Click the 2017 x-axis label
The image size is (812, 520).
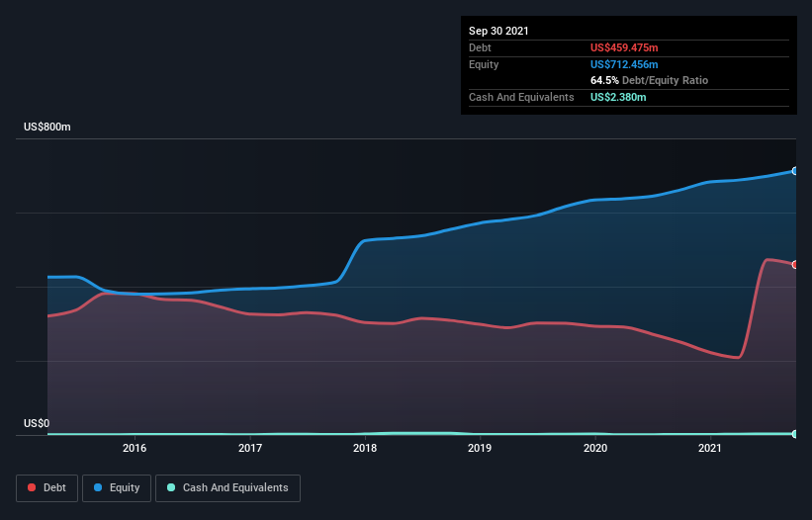tap(250, 448)
